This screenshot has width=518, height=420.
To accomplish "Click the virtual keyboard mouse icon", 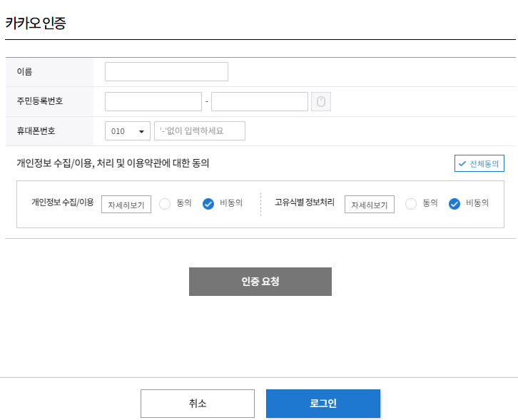I will 321,102.
